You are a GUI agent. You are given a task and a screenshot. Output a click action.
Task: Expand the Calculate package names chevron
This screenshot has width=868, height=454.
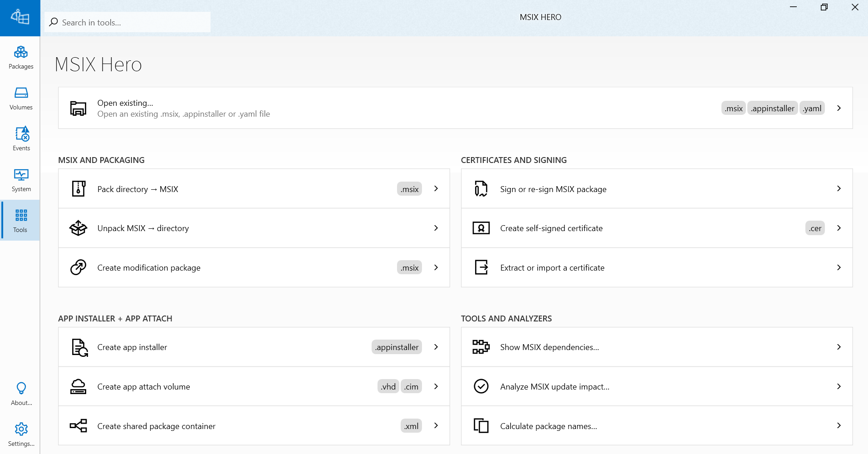coord(839,425)
